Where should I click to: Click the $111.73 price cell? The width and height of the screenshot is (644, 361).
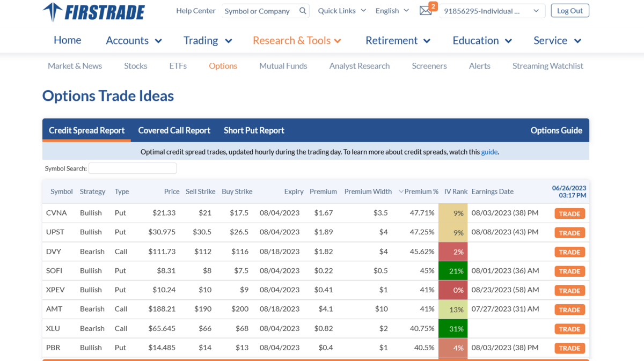click(162, 252)
